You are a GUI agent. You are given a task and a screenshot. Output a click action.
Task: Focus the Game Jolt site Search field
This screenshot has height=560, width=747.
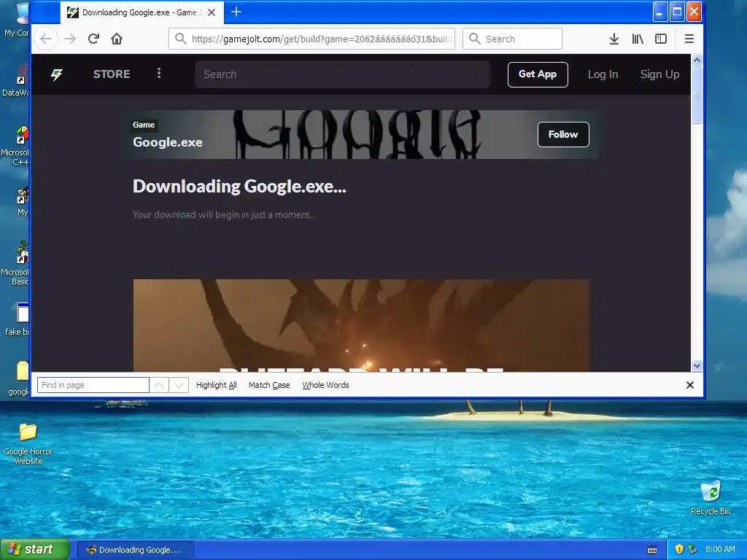343,74
